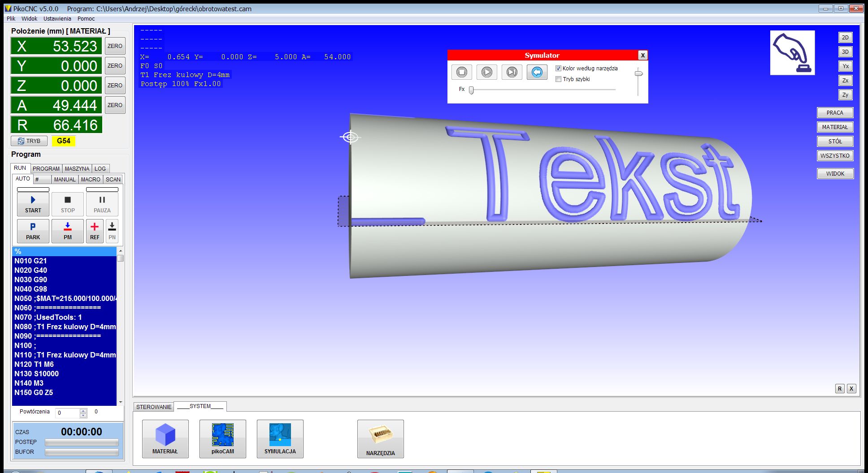The image size is (868, 473).
Task: Open the Widok menu
Action: point(30,19)
